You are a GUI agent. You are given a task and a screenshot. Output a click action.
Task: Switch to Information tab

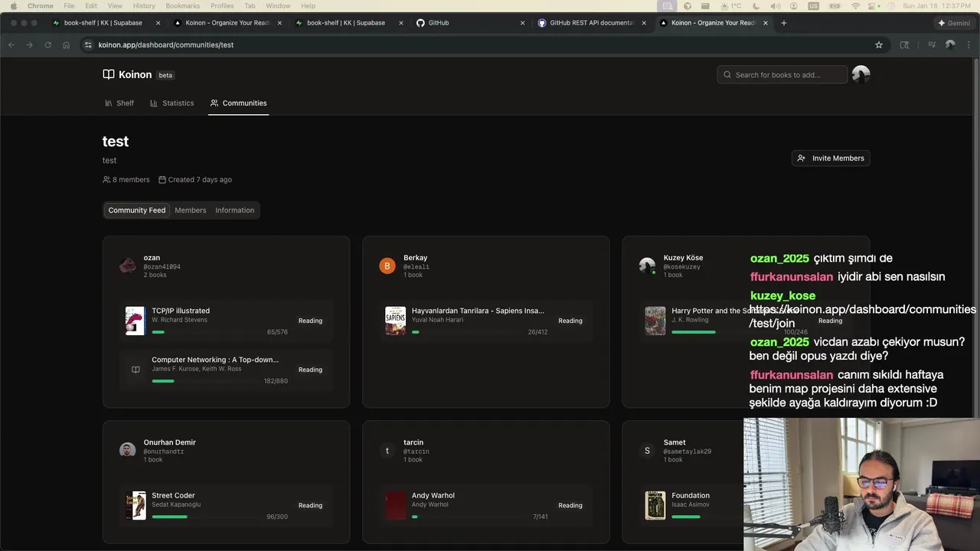pyautogui.click(x=234, y=210)
